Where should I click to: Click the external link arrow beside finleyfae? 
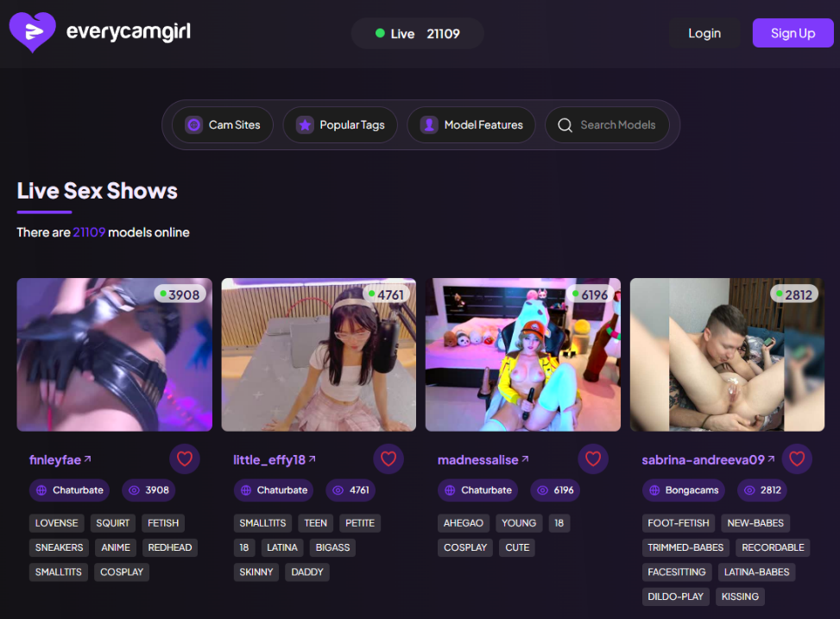click(88, 459)
